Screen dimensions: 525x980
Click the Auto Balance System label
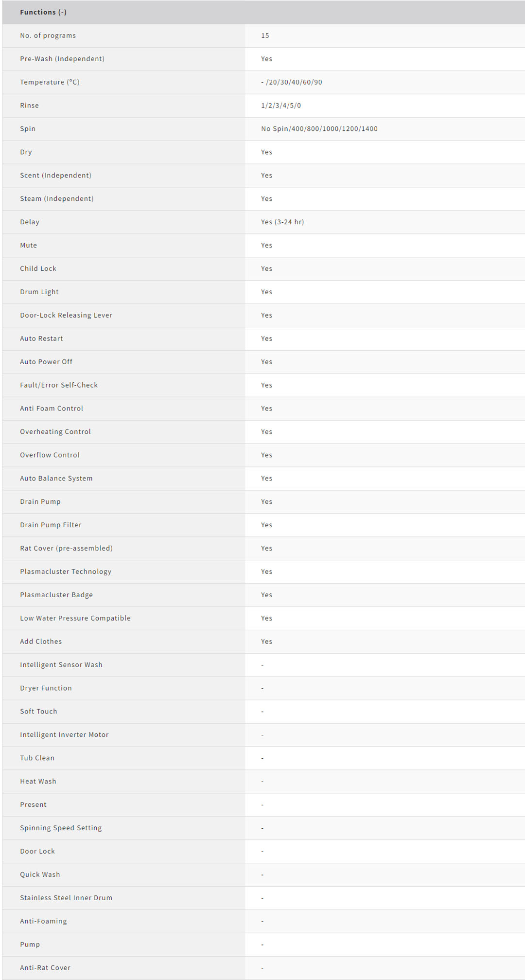pos(56,478)
